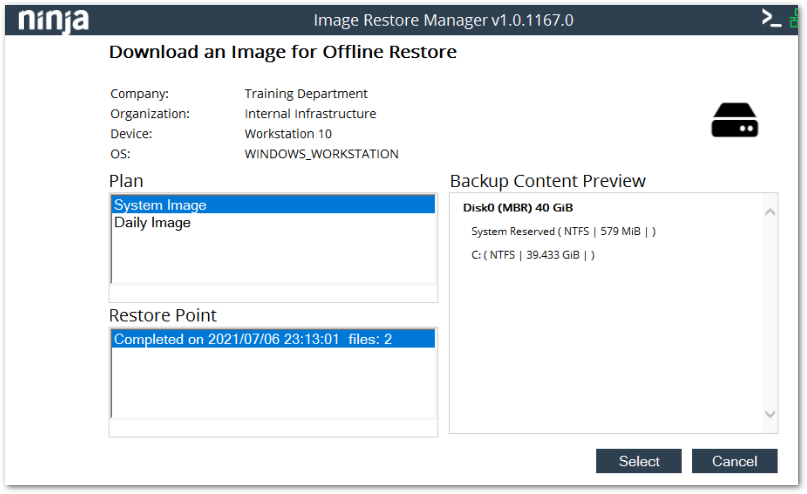Click the Select button

(x=638, y=461)
